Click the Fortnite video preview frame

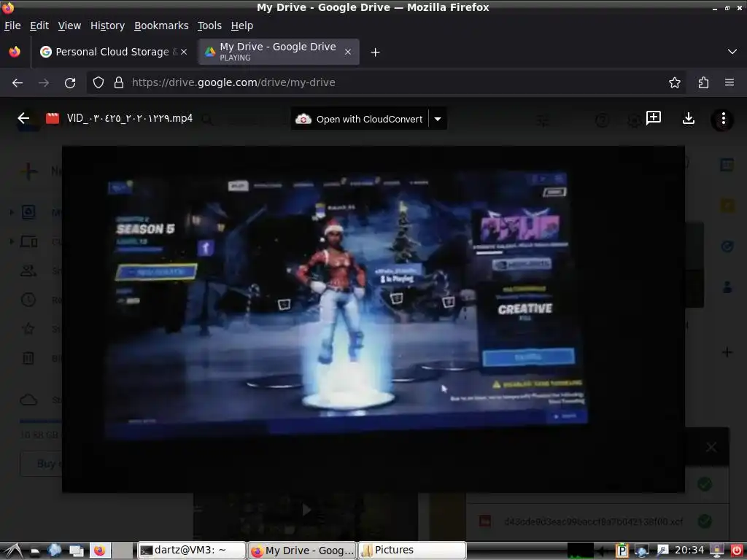coord(373,319)
